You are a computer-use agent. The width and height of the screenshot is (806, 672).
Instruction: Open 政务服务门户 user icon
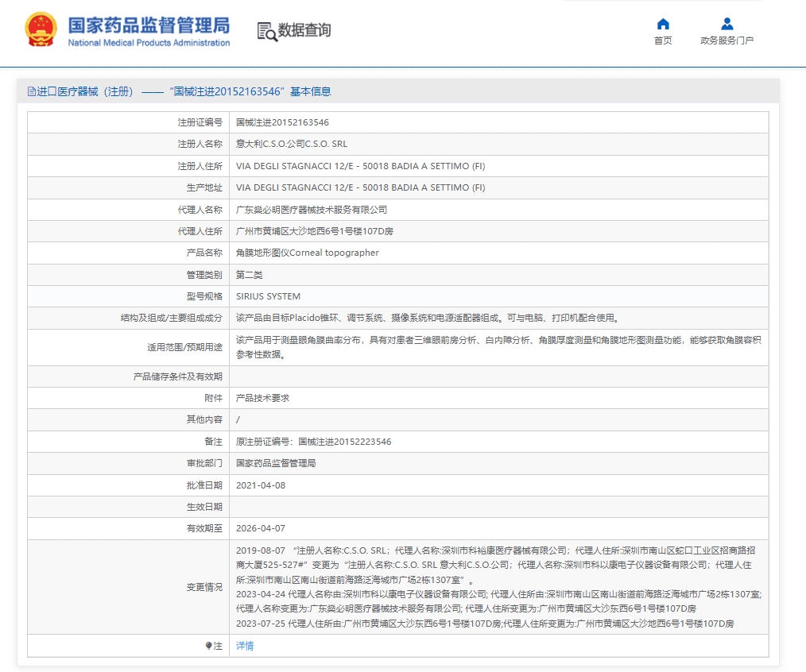click(727, 24)
